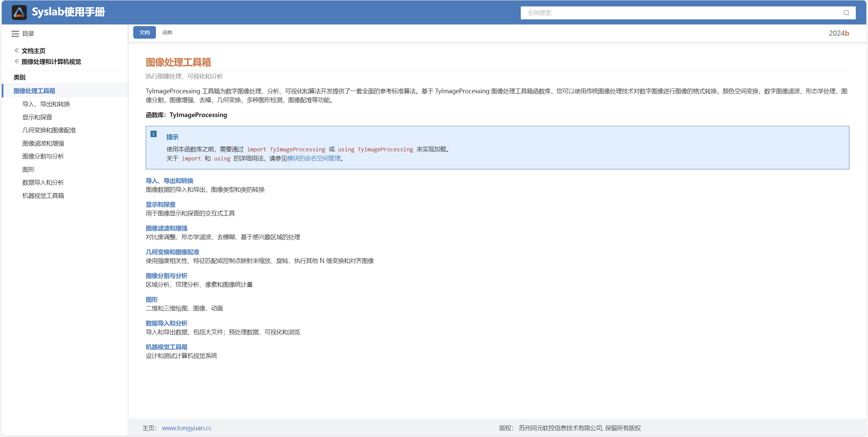The image size is (868, 437).
Task: Open sidebar item 几何变换和图像配准
Action: (x=49, y=130)
